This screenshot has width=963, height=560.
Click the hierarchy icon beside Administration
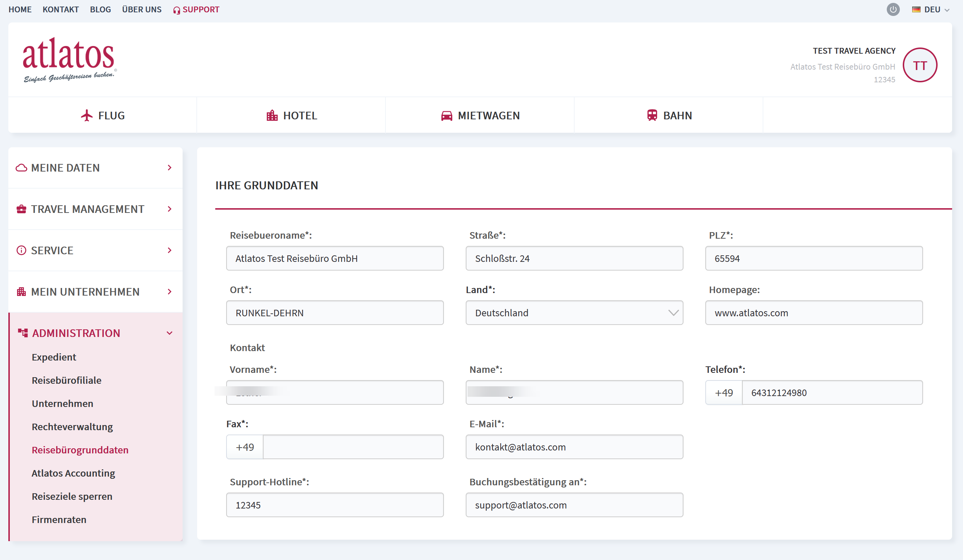[x=23, y=333]
